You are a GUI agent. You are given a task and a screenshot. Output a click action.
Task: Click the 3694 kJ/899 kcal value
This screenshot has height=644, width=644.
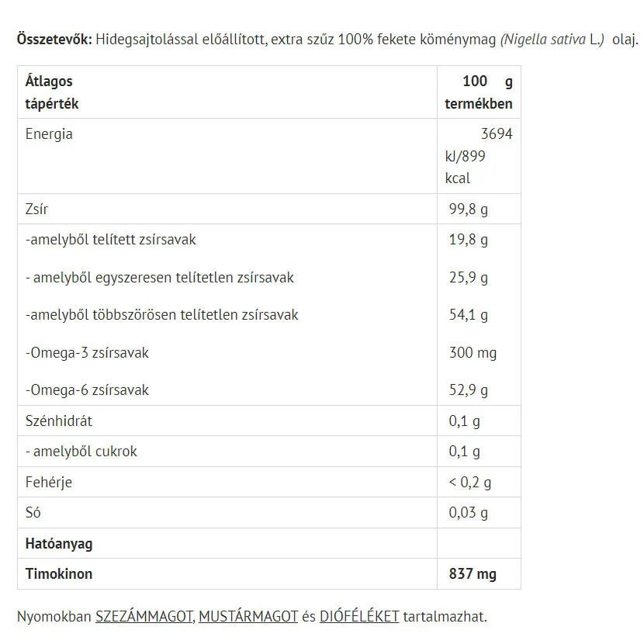479,156
